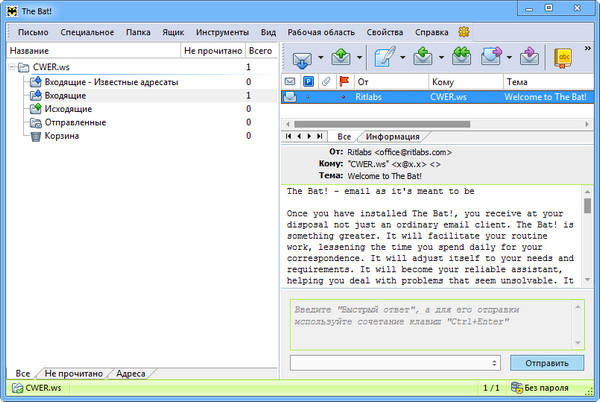This screenshot has height=402, width=600.
Task: Click the red flag column header
Action: pyautogui.click(x=344, y=81)
